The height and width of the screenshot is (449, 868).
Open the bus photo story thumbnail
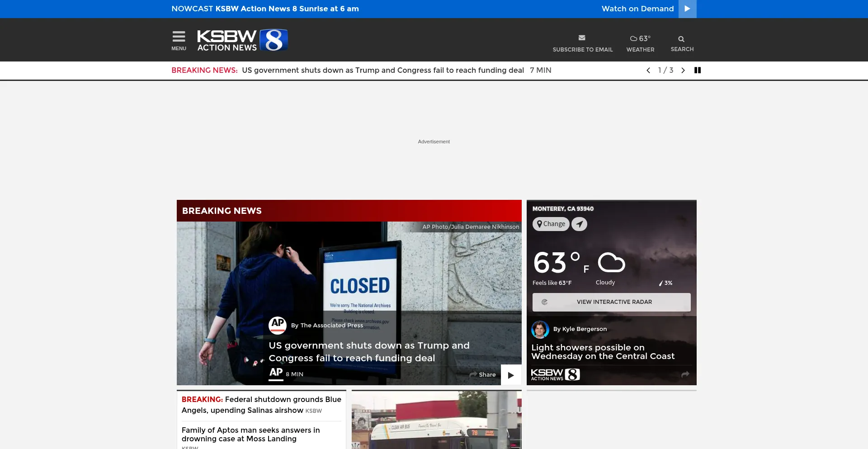click(x=436, y=421)
